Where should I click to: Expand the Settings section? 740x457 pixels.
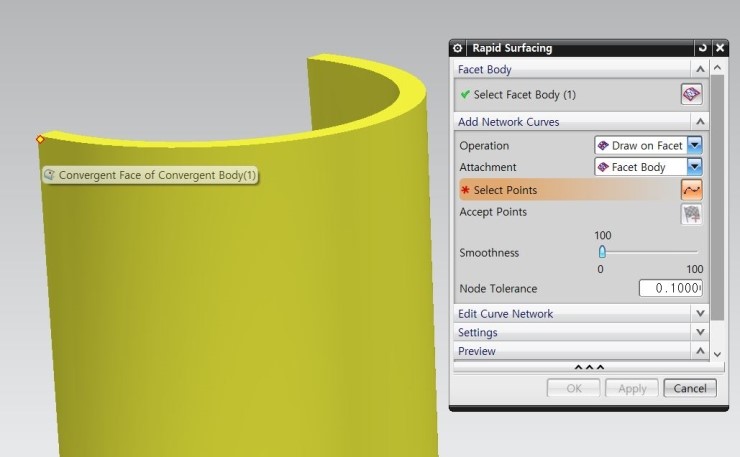click(x=699, y=332)
